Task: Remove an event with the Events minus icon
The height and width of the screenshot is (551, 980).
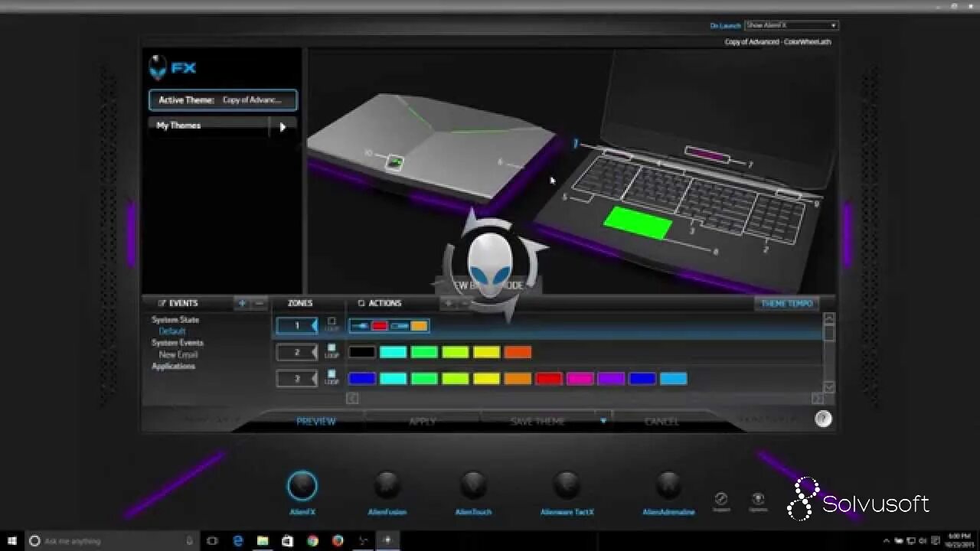Action: pos(260,303)
